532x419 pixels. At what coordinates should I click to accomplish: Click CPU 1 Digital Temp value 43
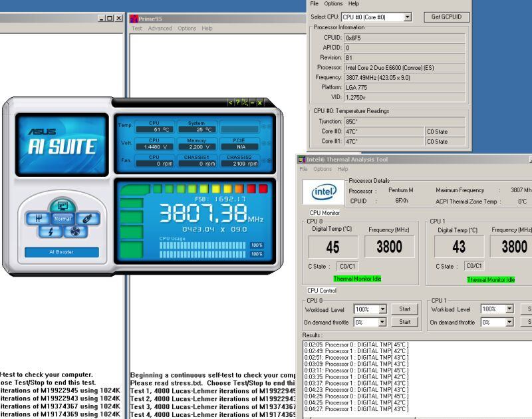[x=459, y=247]
